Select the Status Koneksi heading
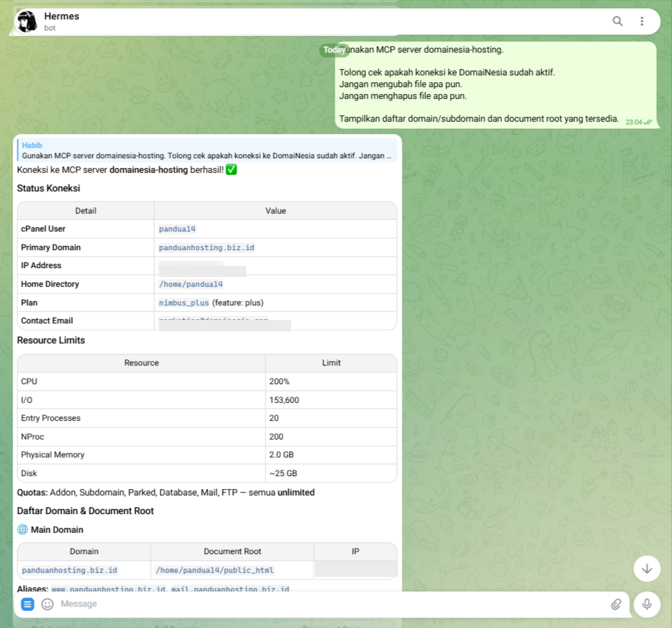The height and width of the screenshot is (628, 672). pos(48,188)
